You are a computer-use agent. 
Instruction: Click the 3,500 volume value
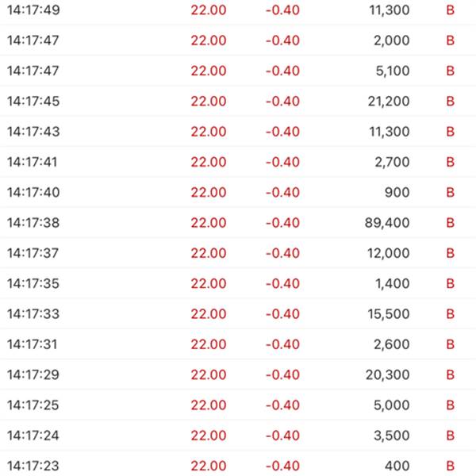click(392, 436)
